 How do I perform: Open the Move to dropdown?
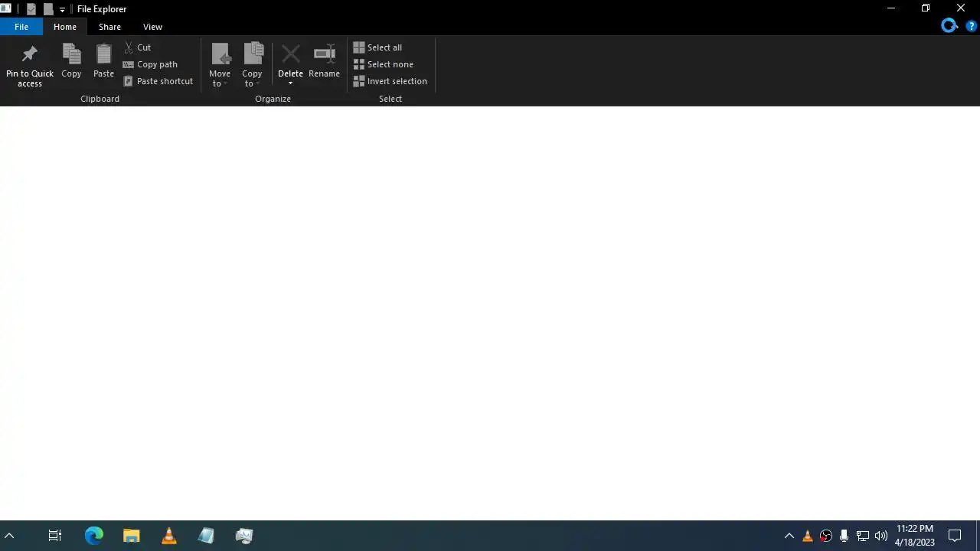point(220,66)
